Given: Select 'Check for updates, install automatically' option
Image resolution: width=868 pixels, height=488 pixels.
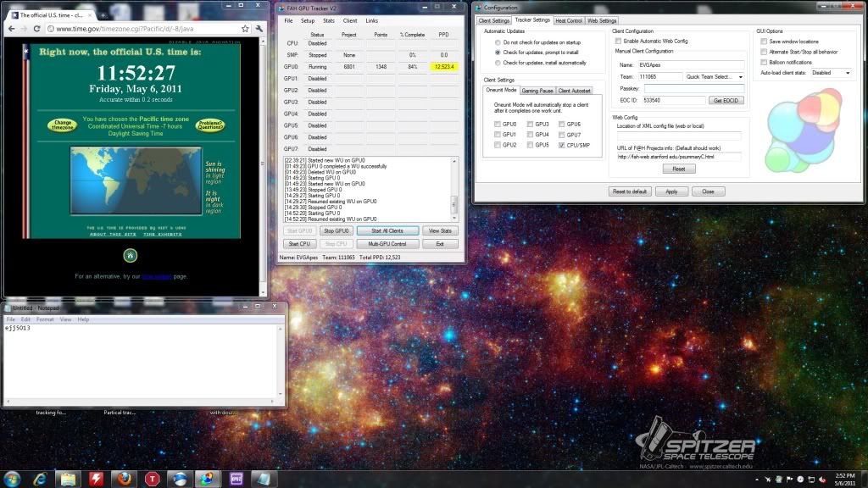Looking at the screenshot, I should tap(497, 62).
